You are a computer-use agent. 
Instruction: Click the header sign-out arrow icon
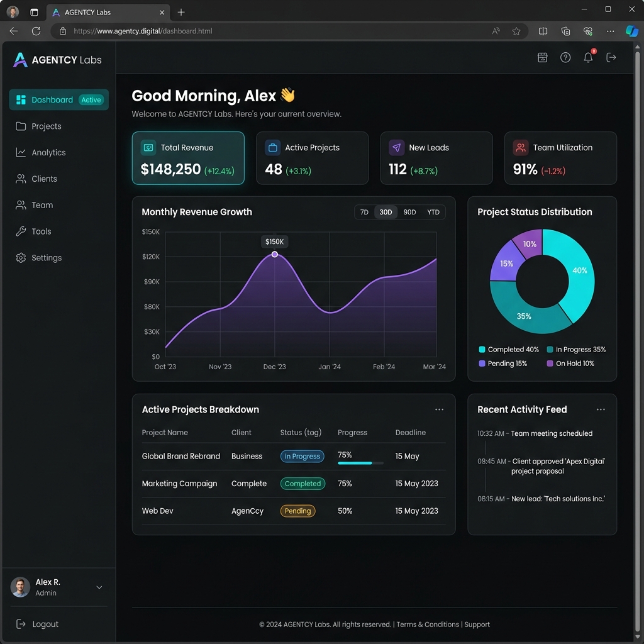click(x=611, y=57)
